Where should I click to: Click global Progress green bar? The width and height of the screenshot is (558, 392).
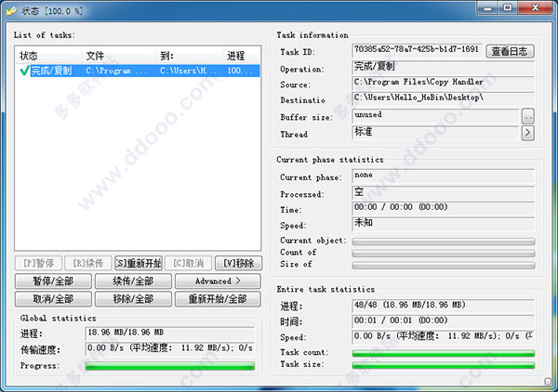pos(170,366)
